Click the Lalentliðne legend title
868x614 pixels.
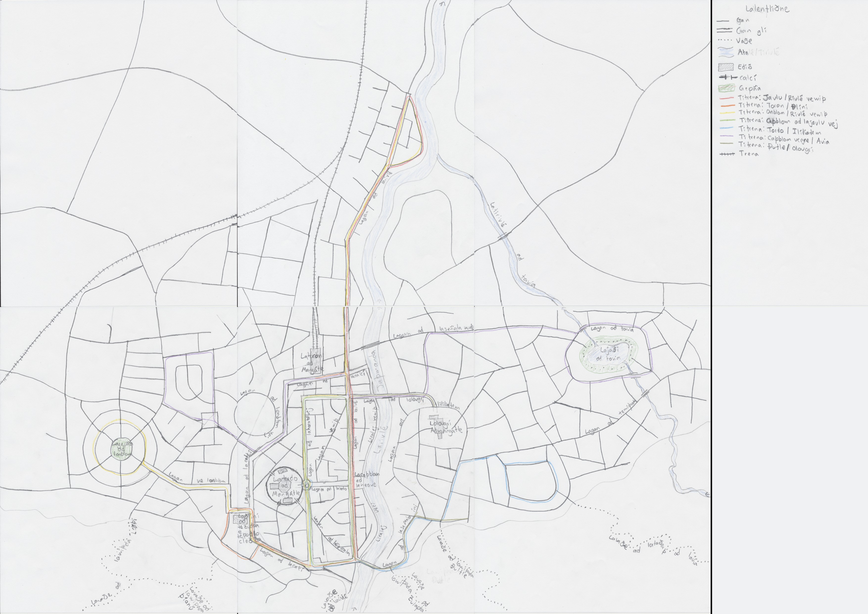(768, 9)
